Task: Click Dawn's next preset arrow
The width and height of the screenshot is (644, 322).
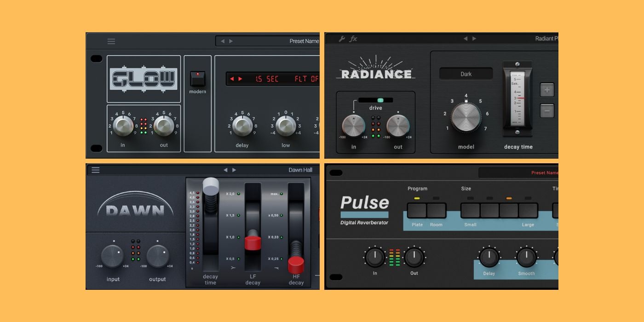Action: 234,170
